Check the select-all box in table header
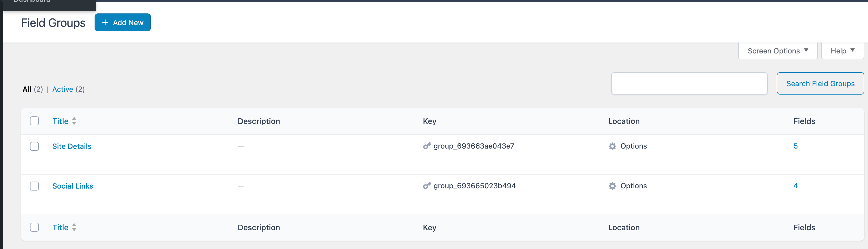The width and height of the screenshot is (868, 249). pos(34,121)
